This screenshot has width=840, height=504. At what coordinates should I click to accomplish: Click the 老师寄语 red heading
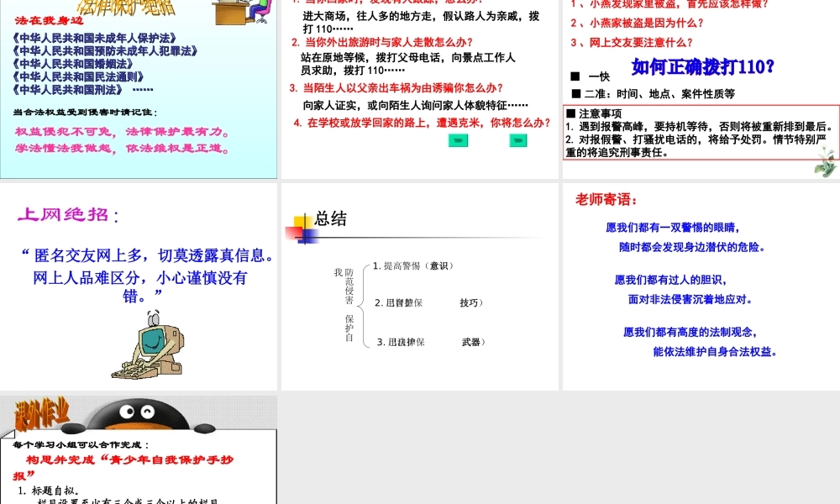pyautogui.click(x=606, y=200)
